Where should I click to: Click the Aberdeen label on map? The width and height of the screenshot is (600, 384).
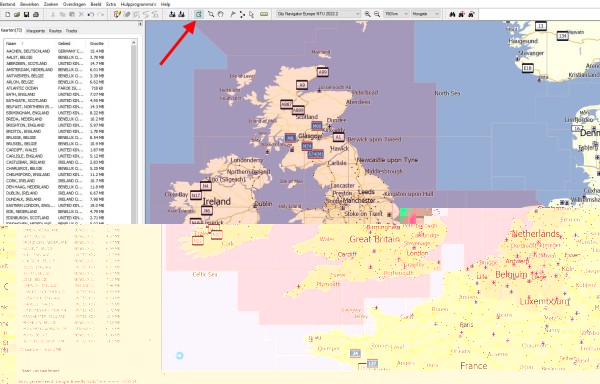coord(358,102)
